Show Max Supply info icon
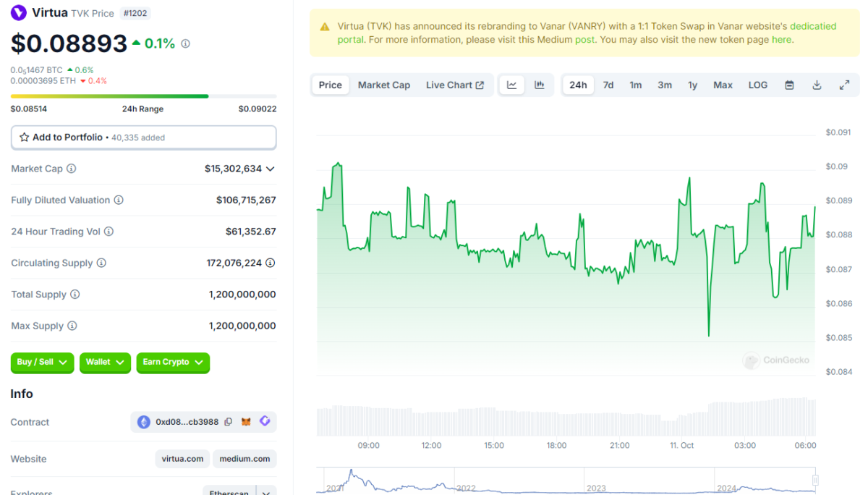This screenshot has width=868, height=495. (x=72, y=326)
